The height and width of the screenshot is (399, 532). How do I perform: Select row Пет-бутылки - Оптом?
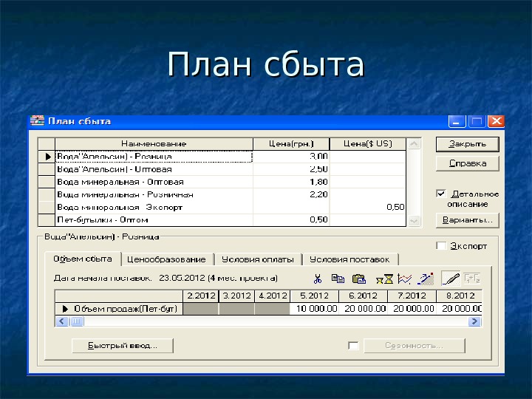pos(154,220)
